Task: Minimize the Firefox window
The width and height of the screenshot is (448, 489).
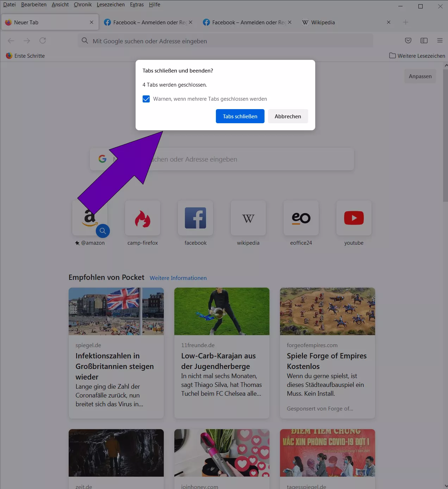Action: coord(400,6)
